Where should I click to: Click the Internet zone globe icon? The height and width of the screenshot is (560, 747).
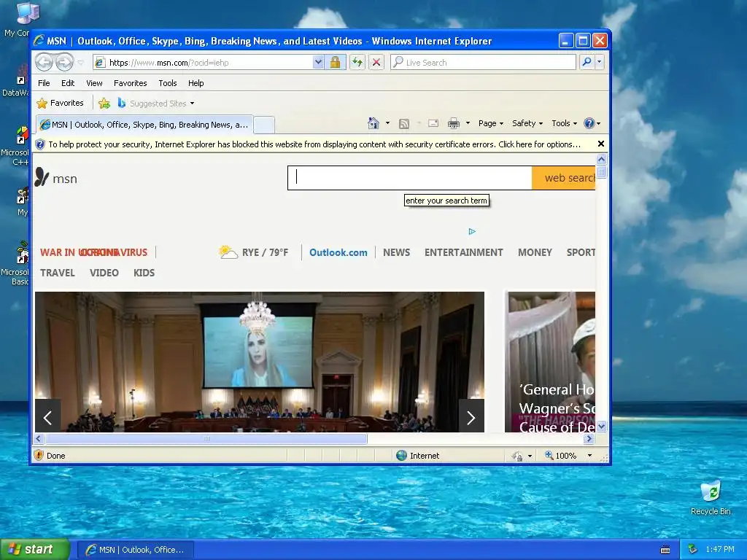click(x=402, y=455)
